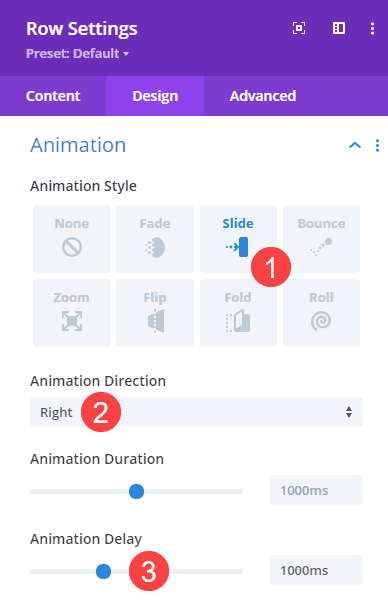Click the Animation Direction label
The image size is (388, 606).
point(98,381)
